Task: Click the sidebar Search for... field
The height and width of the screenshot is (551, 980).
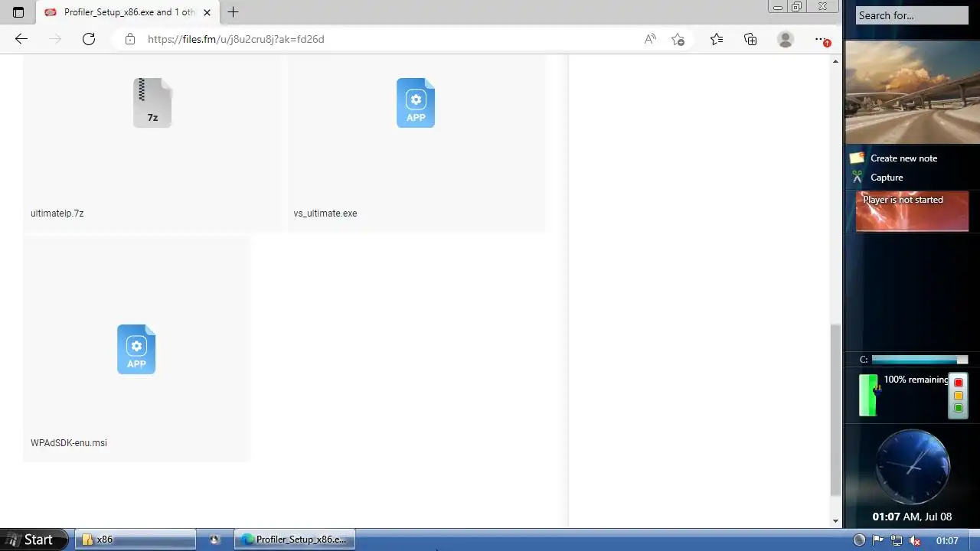Action: pos(912,15)
